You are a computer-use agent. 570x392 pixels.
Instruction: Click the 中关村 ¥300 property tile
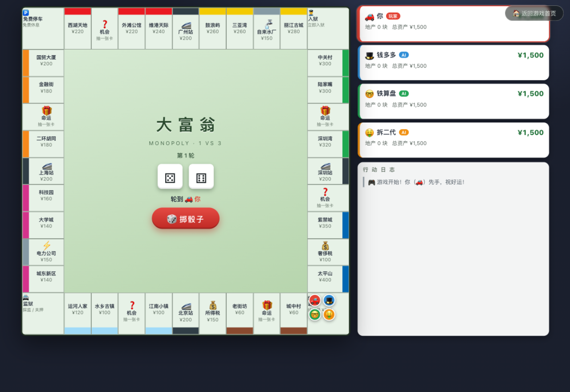click(328, 63)
